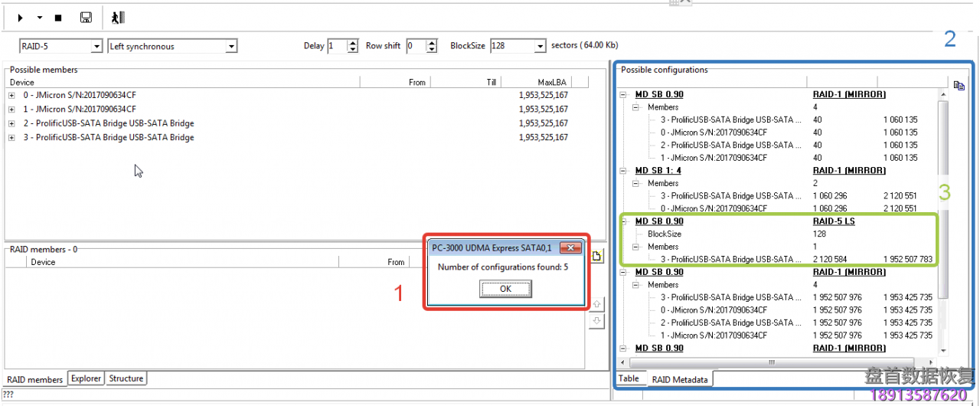Click the Till column header
Viewport: 980px width, 406px height.
464,82
